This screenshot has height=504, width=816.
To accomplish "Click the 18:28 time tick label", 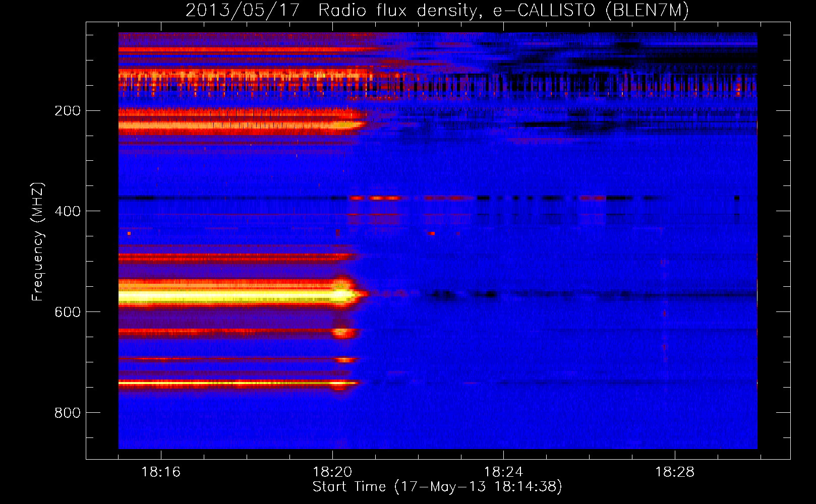I will [675, 472].
